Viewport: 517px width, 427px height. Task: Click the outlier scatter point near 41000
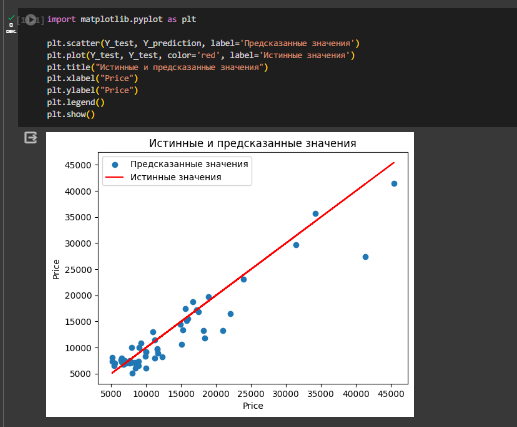point(365,257)
